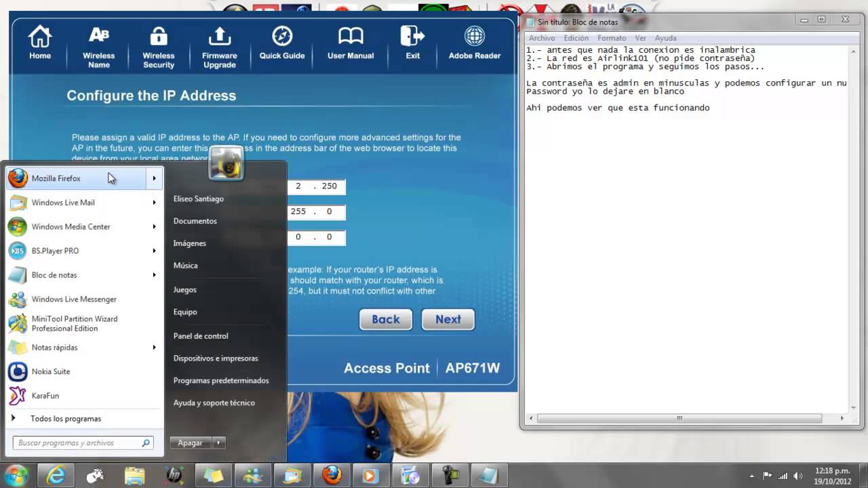Open the User Manual
The image size is (868, 488).
click(351, 42)
